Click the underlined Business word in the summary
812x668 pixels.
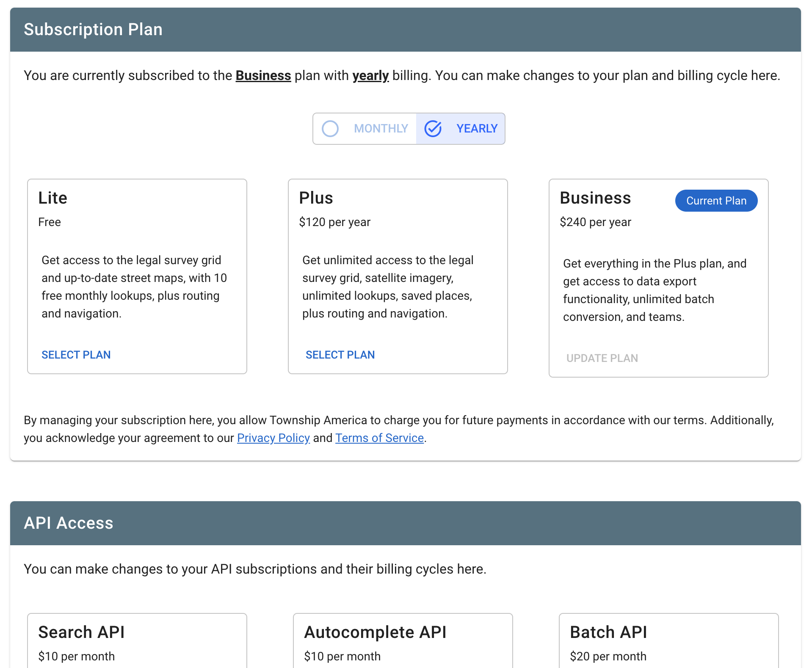[263, 75]
